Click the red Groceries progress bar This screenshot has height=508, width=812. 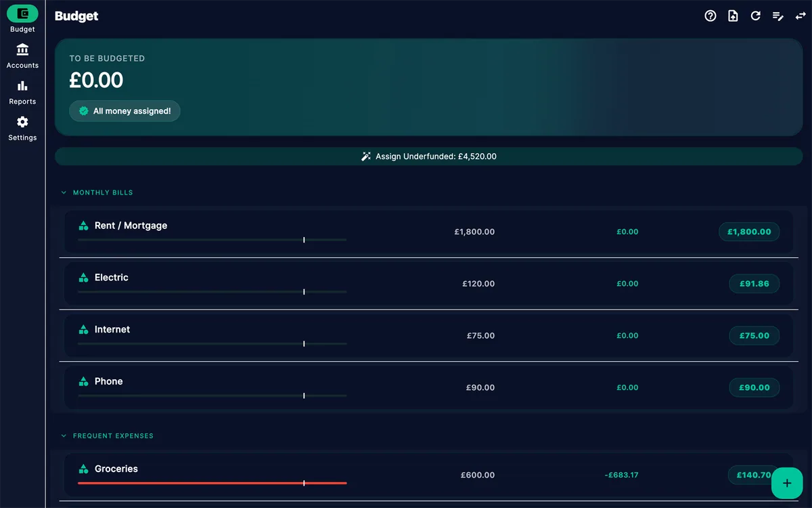click(x=212, y=483)
